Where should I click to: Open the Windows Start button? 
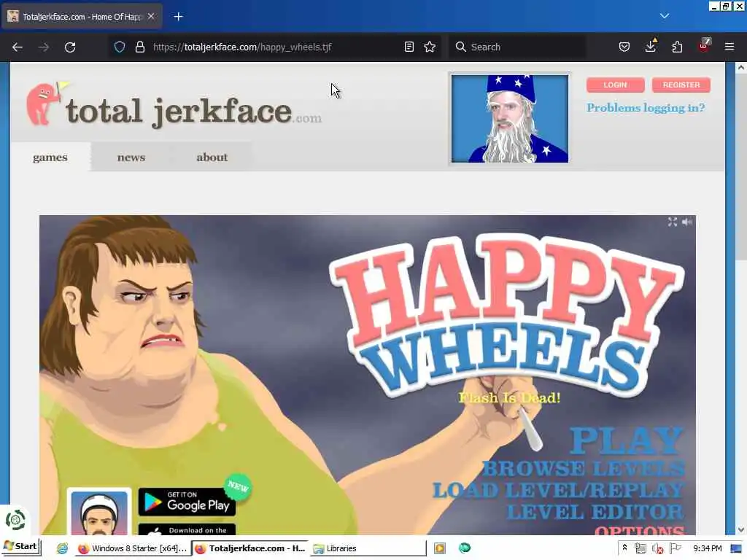point(21,547)
